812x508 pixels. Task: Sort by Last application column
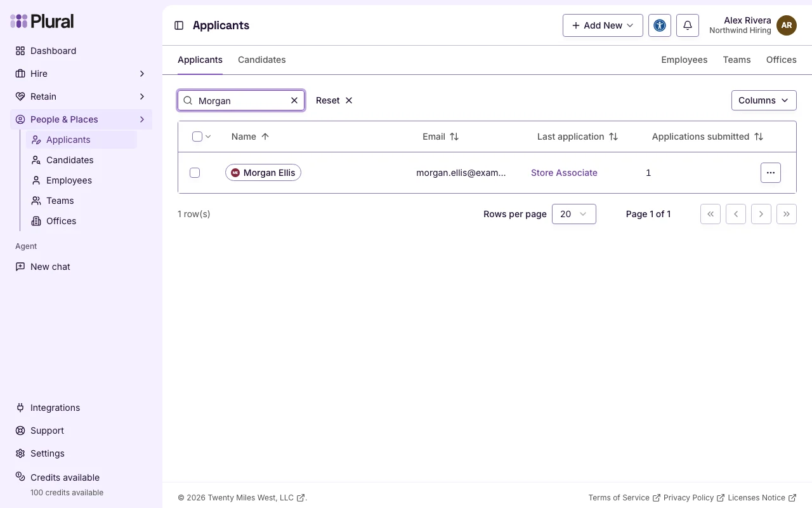[577, 137]
